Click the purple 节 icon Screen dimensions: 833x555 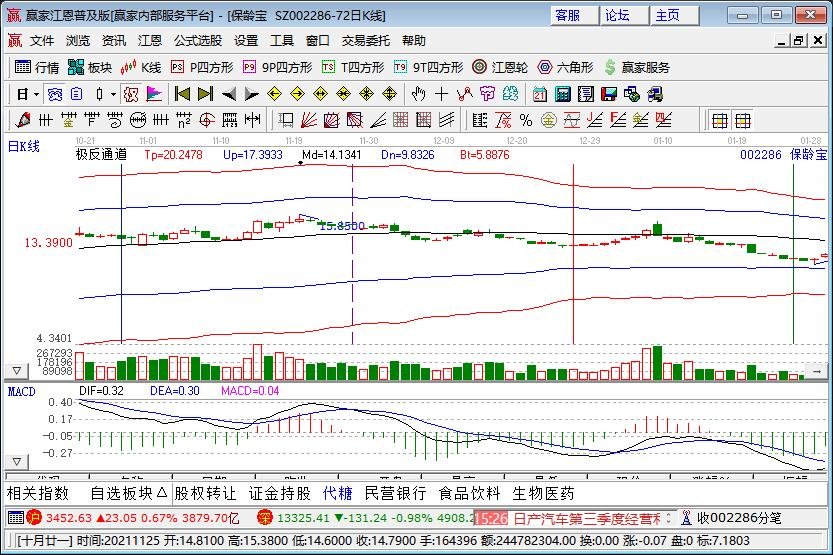click(x=487, y=95)
